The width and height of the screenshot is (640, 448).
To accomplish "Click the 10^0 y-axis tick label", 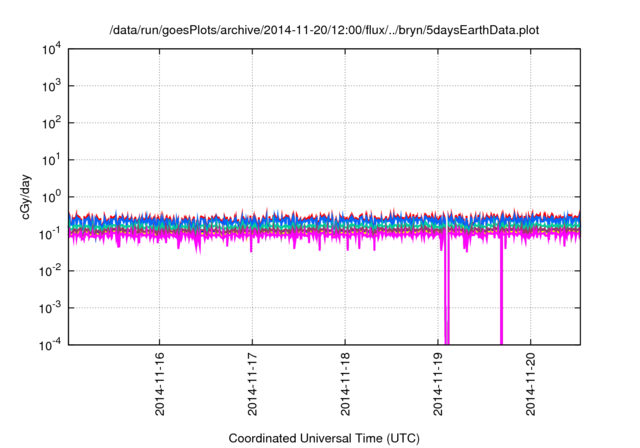I will [x=51, y=197].
